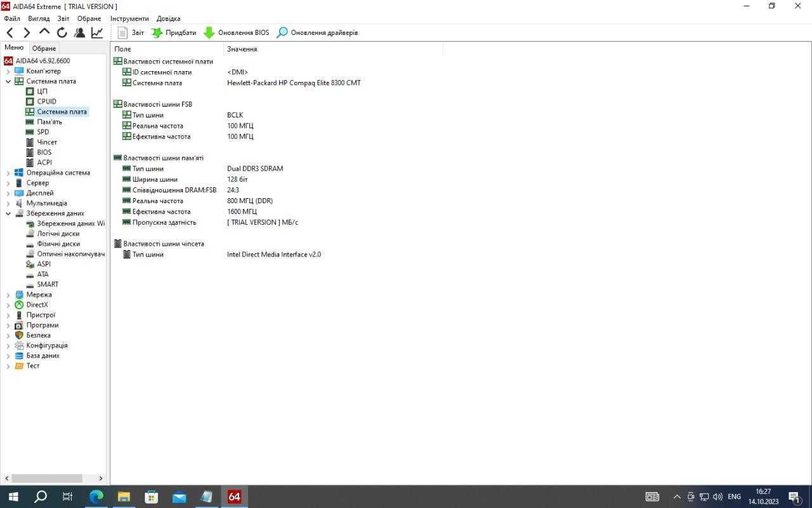Refresh the current page
Viewport: 812px width, 508px height.
[x=62, y=32]
